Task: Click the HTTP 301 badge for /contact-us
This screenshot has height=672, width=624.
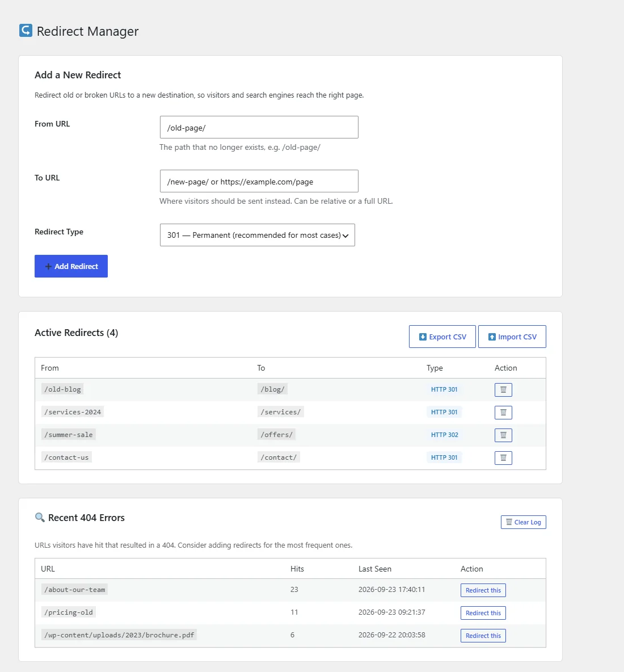Action: (444, 457)
